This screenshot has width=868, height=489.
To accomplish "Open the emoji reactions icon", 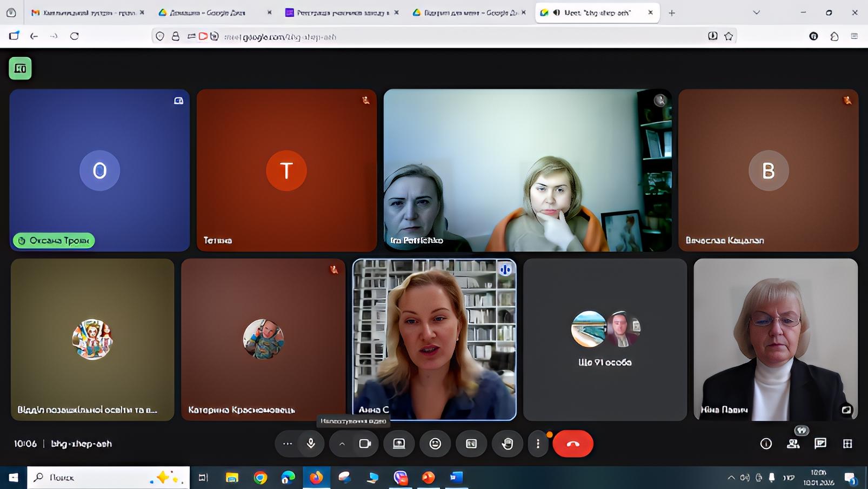I will click(435, 444).
